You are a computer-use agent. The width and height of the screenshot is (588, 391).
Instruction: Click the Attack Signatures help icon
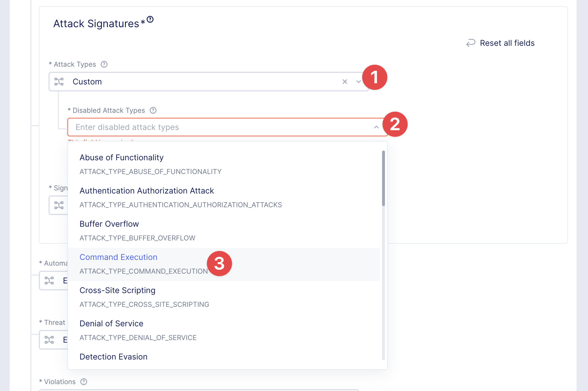click(x=150, y=19)
